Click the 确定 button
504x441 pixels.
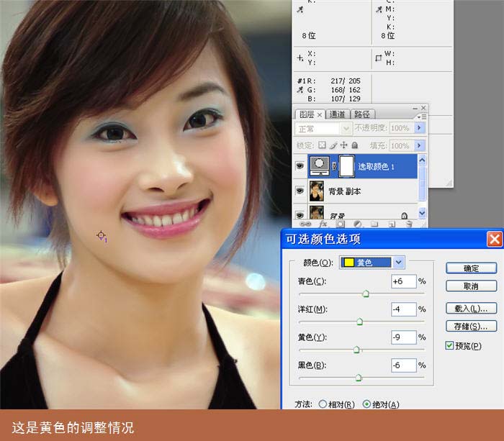[x=471, y=268]
